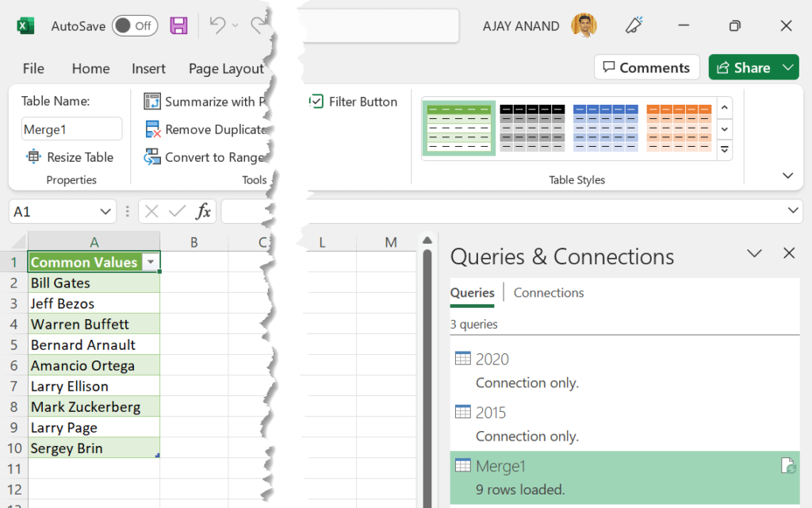812x508 pixels.
Task: Toggle AutoSave off switch
Action: pos(134,25)
